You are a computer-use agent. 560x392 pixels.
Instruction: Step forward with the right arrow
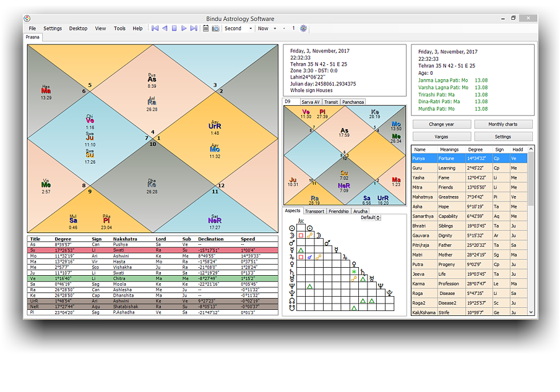(x=184, y=28)
